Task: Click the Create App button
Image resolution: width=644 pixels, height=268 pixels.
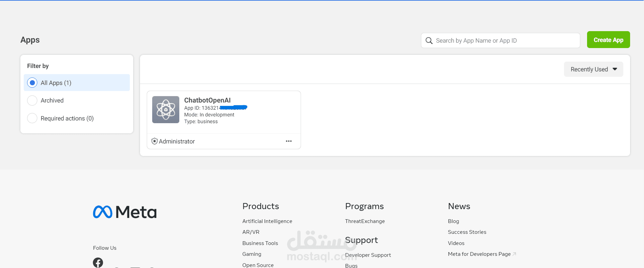Action: pos(608,40)
